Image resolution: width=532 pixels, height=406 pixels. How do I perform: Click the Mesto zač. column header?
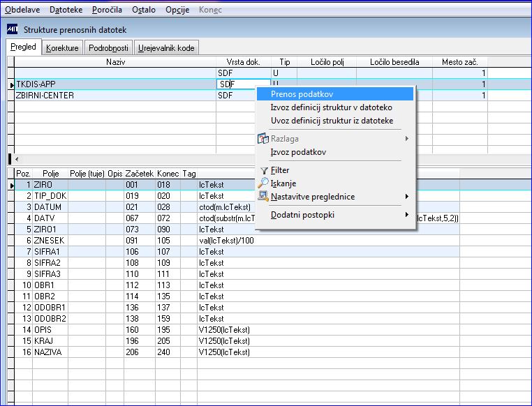459,62
